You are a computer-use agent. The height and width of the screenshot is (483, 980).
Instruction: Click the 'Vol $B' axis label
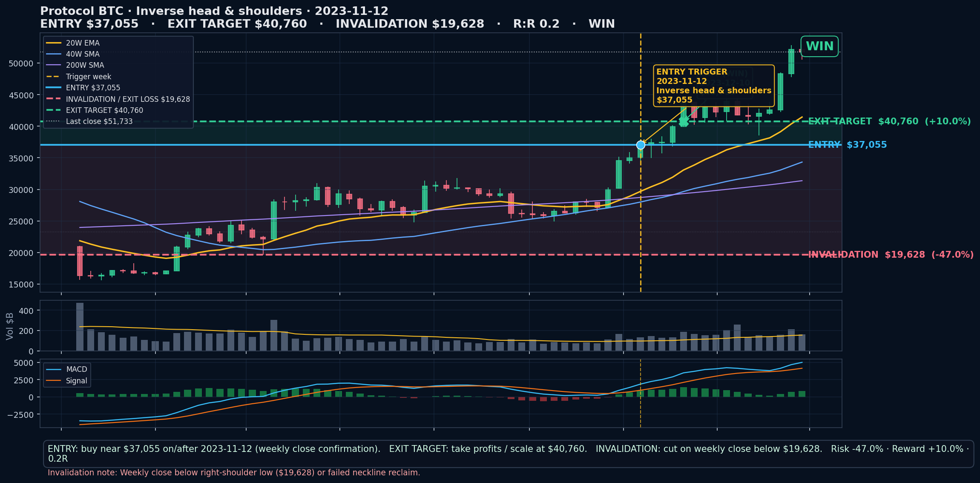pyautogui.click(x=10, y=326)
